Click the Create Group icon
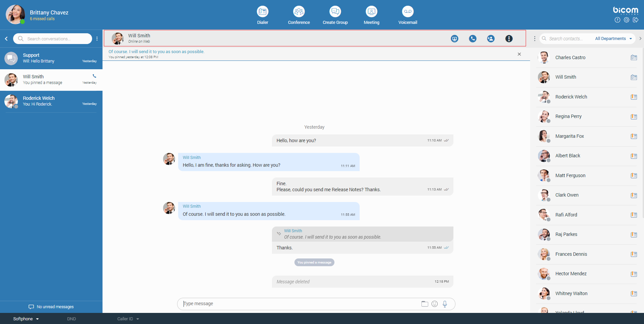644x324 pixels. tap(335, 12)
